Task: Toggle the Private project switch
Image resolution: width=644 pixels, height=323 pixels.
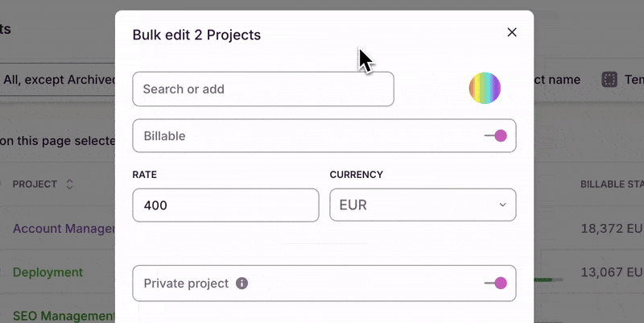Action: pyautogui.click(x=496, y=283)
